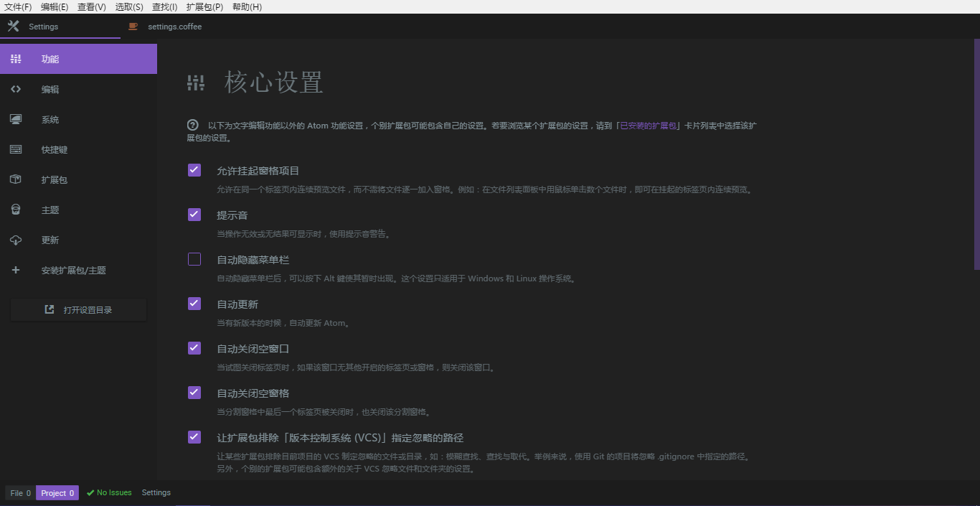This screenshot has height=506, width=980.
Task: Click the 自动关闭空窗格 label text
Action: tap(253, 393)
